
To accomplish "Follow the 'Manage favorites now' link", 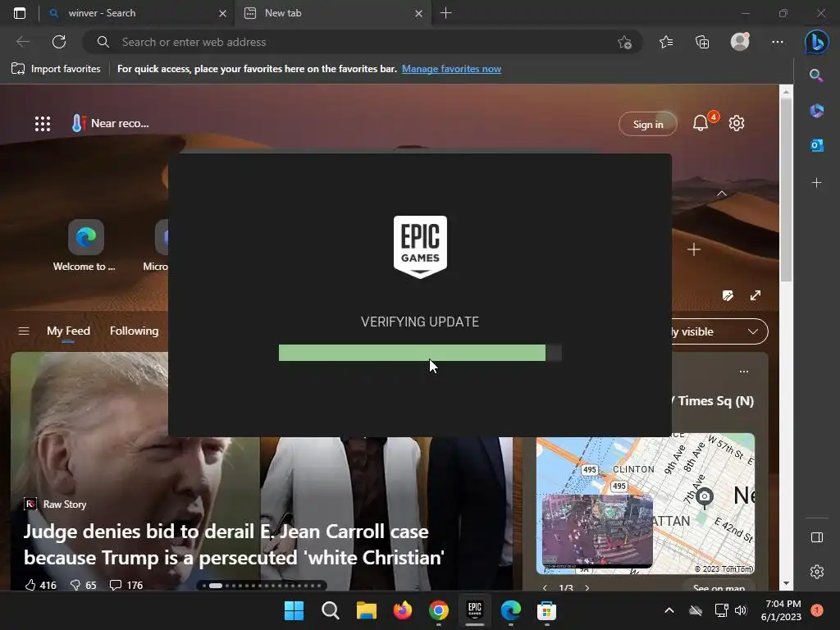I will pyautogui.click(x=451, y=69).
